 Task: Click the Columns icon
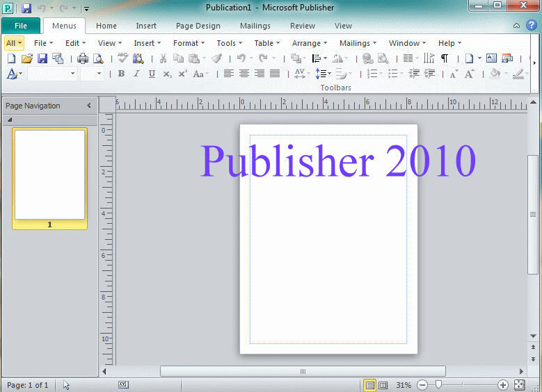[408, 58]
